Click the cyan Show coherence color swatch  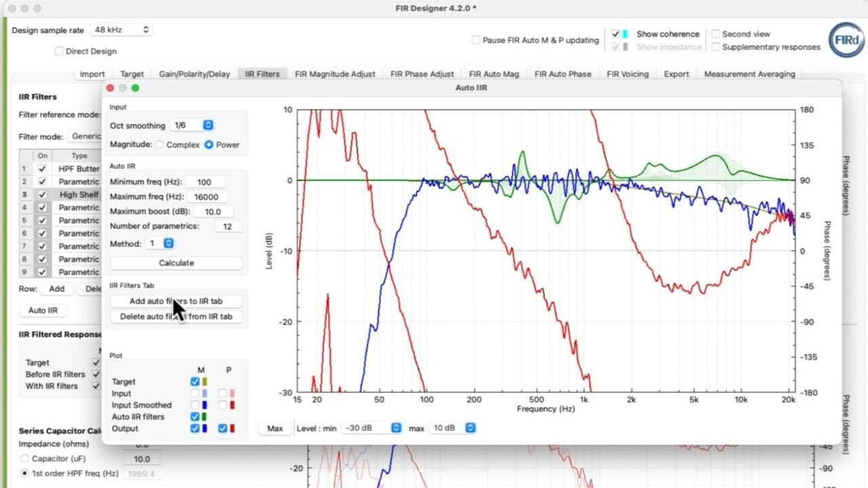tap(625, 34)
